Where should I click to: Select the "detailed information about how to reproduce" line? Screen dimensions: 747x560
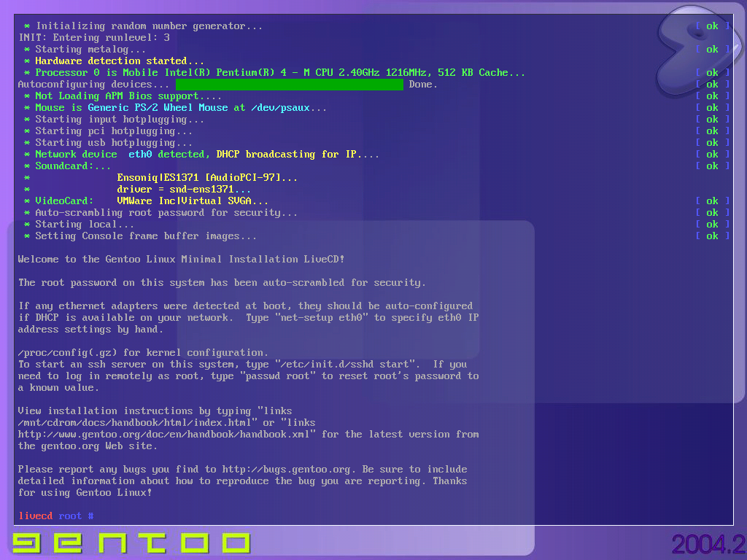coord(242,481)
